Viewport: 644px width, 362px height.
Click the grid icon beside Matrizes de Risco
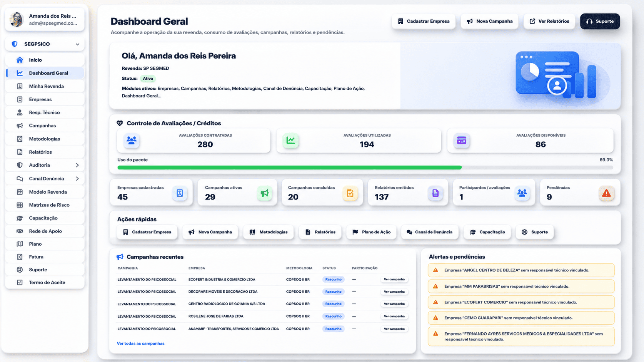click(20, 205)
